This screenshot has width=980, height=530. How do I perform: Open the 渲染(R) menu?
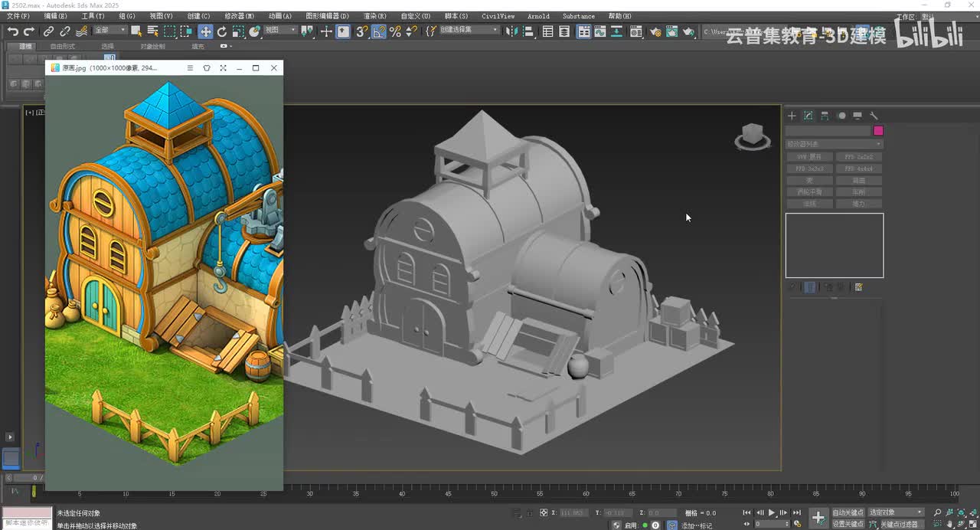click(x=374, y=16)
